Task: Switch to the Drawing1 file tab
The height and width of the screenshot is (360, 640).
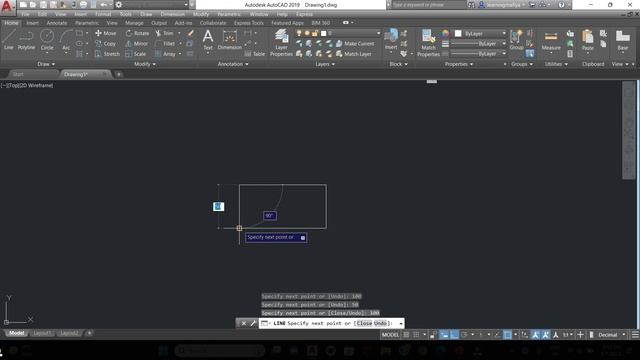Action: point(76,74)
